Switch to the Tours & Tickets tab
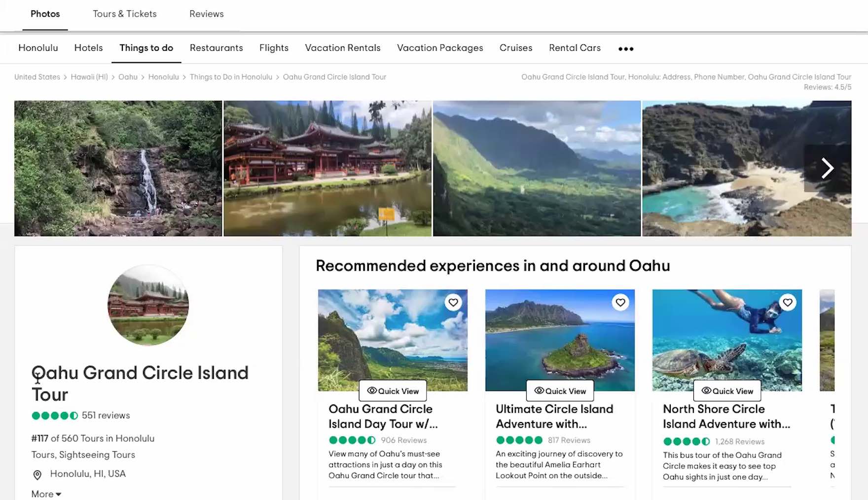 (125, 14)
